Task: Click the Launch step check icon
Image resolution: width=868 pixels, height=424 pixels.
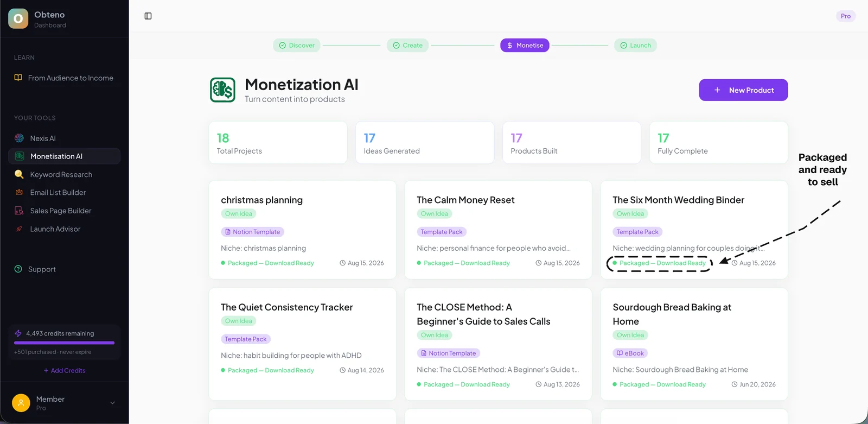Action: tap(624, 46)
